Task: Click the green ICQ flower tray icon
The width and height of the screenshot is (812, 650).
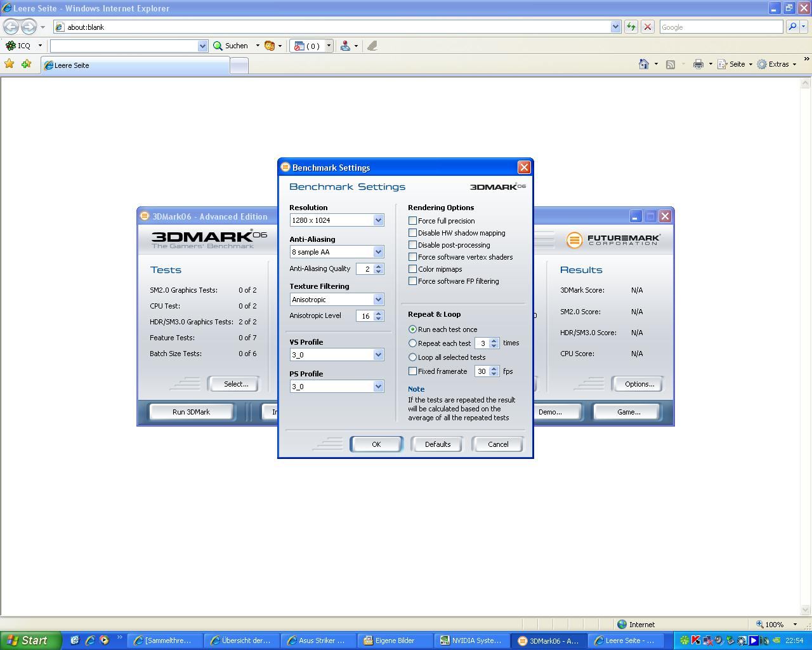Action: pyautogui.click(x=684, y=640)
